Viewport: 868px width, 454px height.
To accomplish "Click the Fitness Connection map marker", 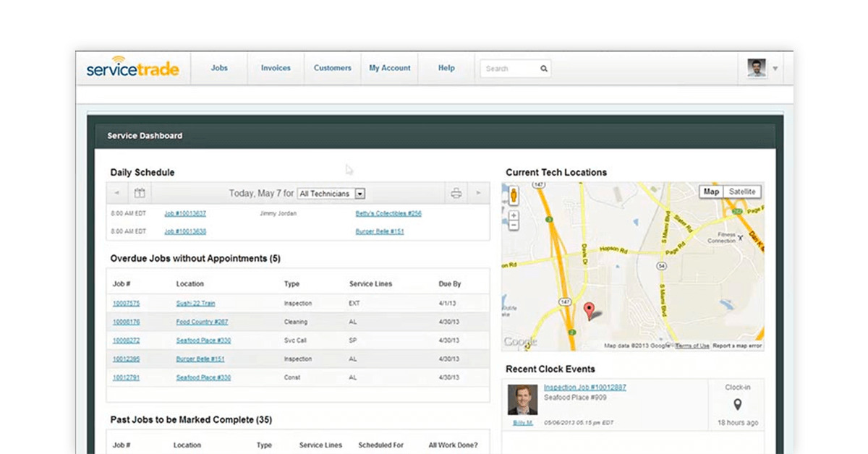I will pos(739,237).
